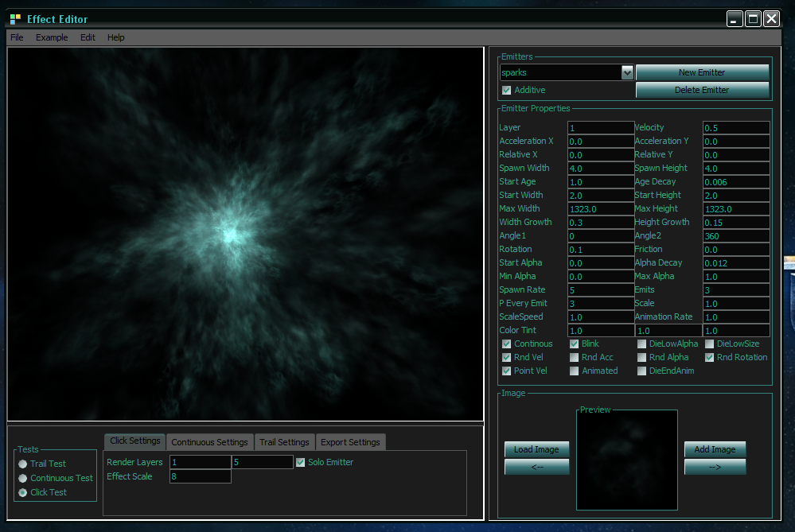The width and height of the screenshot is (795, 532).
Task: Click the image preview thumbnail
Action: (x=627, y=460)
